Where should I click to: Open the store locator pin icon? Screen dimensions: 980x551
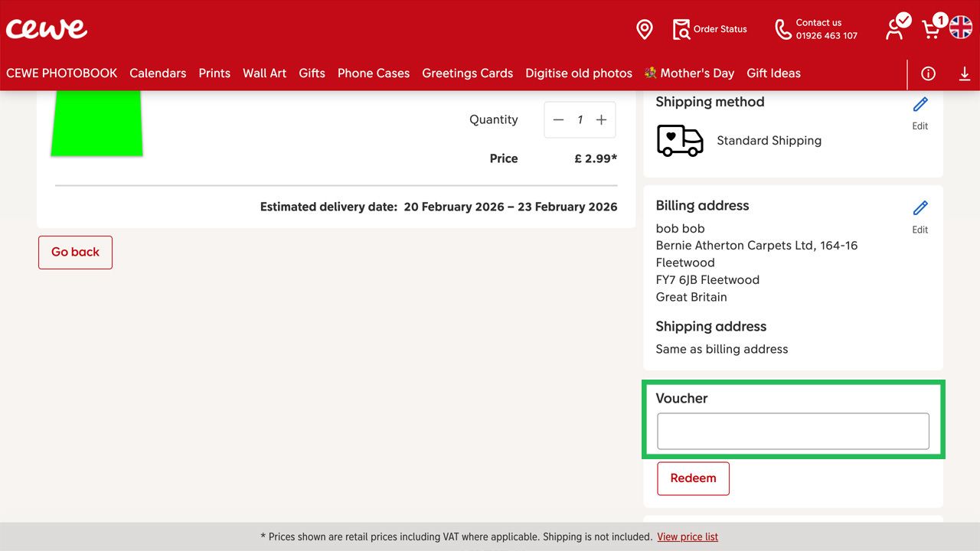[644, 29]
